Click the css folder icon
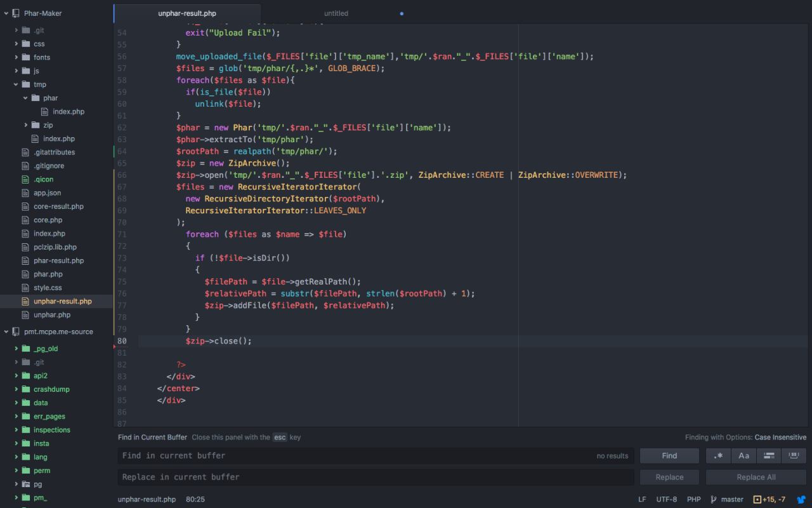Image resolution: width=812 pixels, height=508 pixels. pyautogui.click(x=26, y=44)
